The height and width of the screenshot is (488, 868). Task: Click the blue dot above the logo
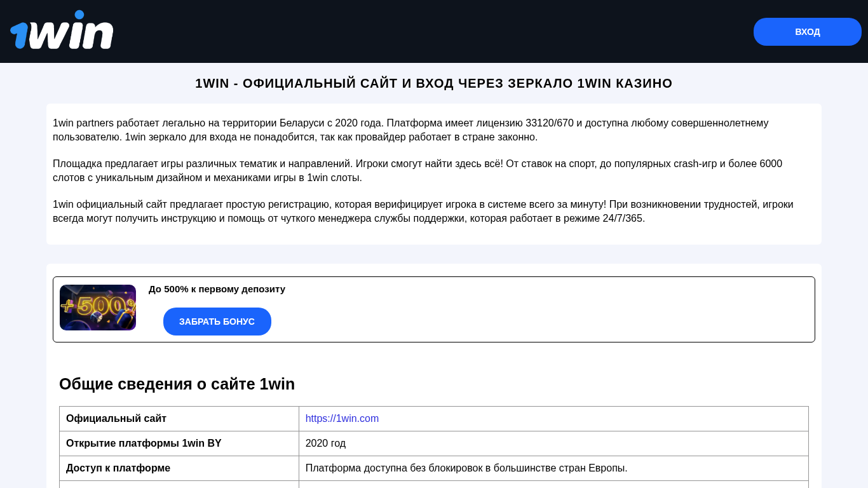79,15
